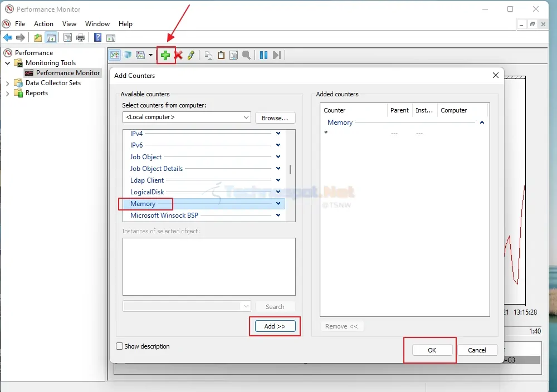The height and width of the screenshot is (392, 557).
Task: Click the Up One Level folder icon
Action: pyautogui.click(x=38, y=38)
